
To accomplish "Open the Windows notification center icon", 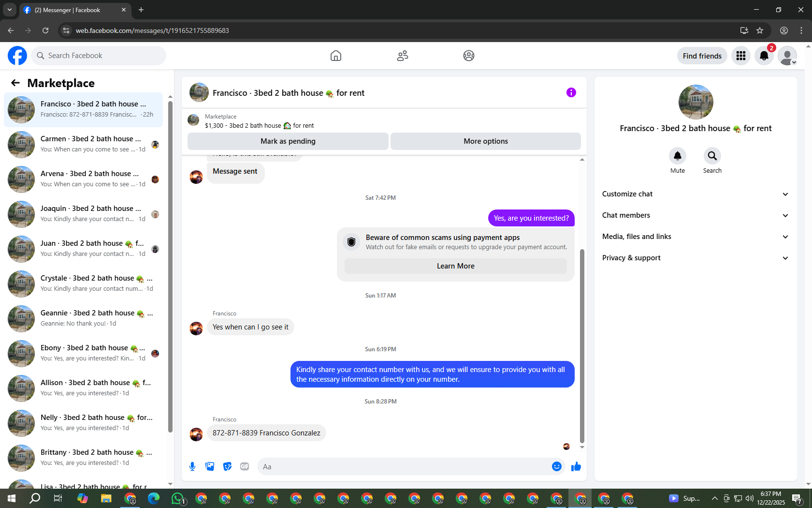I will coord(797,498).
